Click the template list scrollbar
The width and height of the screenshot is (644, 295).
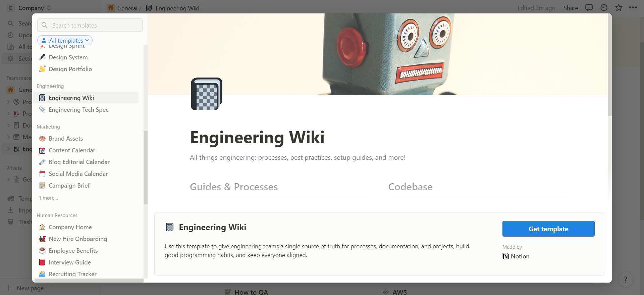146,168
